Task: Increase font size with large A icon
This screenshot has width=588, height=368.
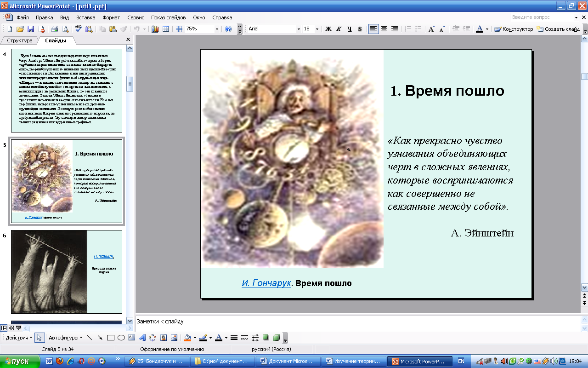Action: point(432,29)
